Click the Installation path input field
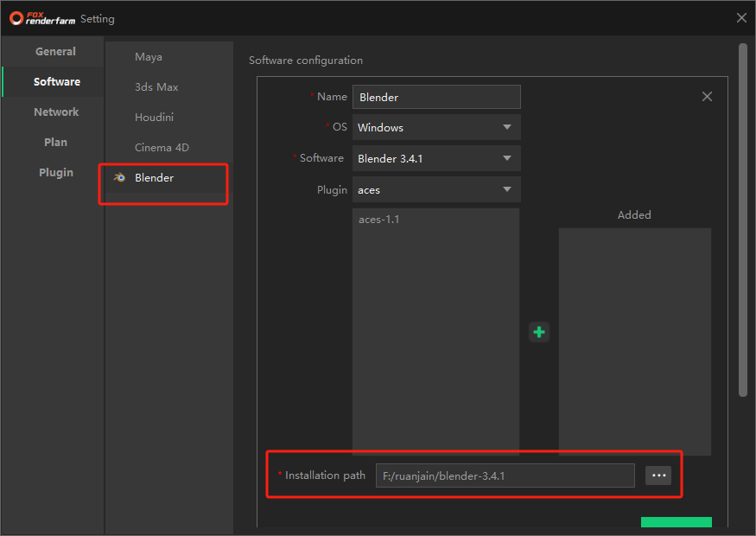Screen dimensions: 756x536 point(505,475)
